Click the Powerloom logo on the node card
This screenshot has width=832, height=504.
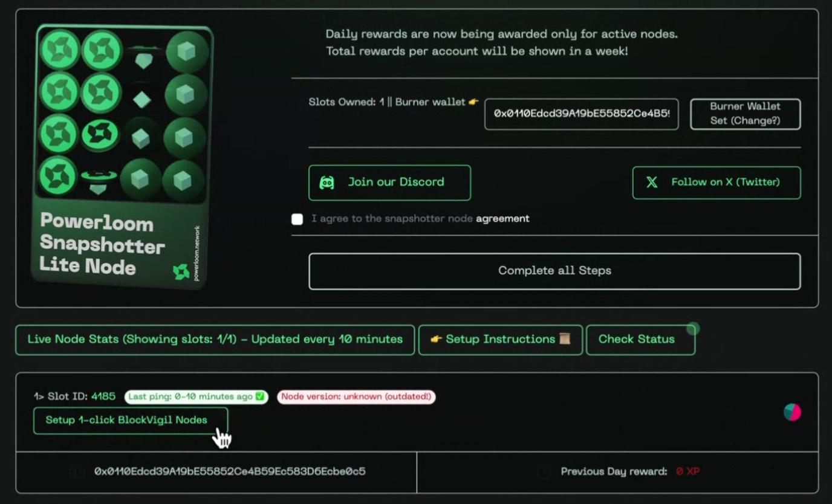click(181, 271)
